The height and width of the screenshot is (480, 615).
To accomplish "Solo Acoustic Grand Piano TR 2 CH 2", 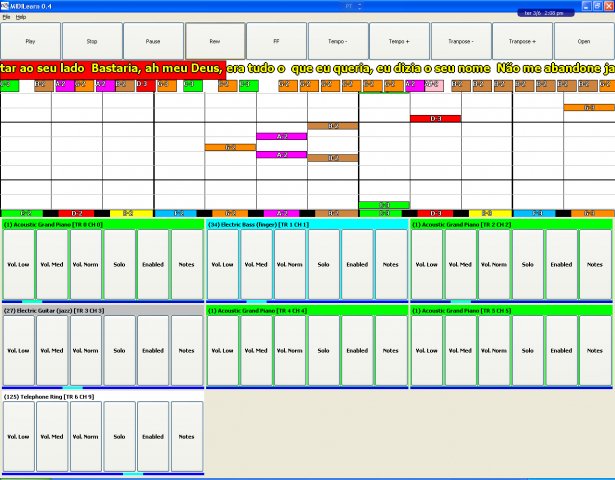I will click(x=528, y=265).
